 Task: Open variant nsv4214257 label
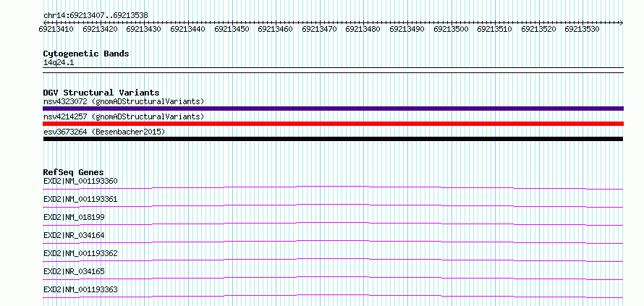pyautogui.click(x=124, y=116)
